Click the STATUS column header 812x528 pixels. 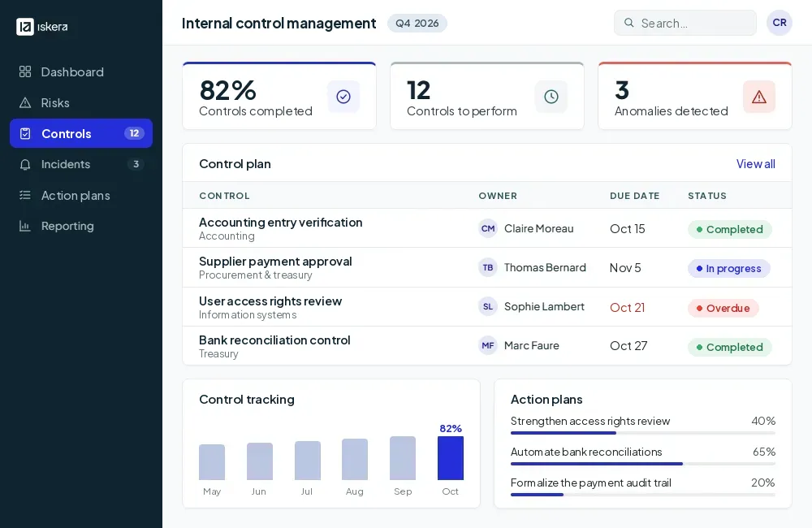click(x=707, y=196)
